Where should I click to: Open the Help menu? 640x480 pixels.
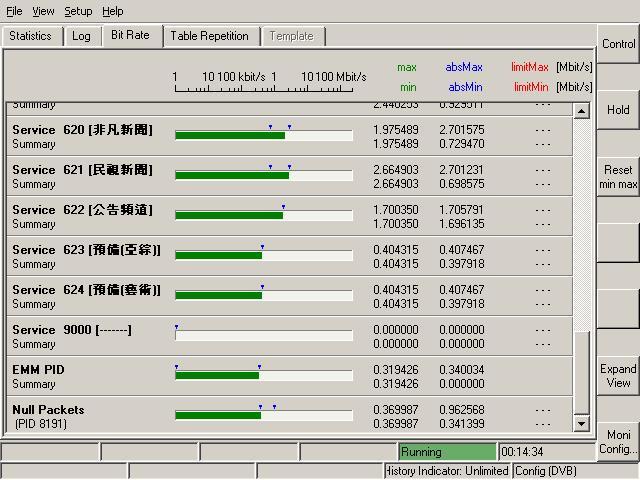click(113, 11)
